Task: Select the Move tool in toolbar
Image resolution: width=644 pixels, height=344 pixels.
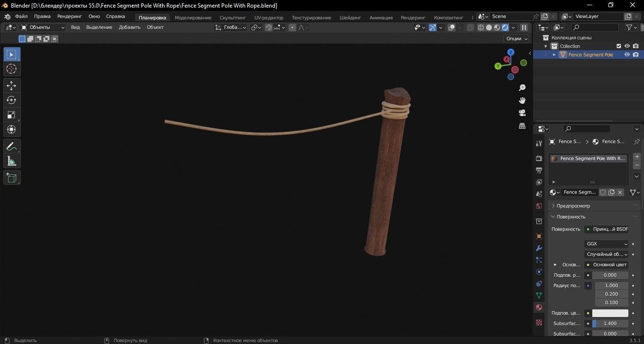Action: [x=11, y=85]
